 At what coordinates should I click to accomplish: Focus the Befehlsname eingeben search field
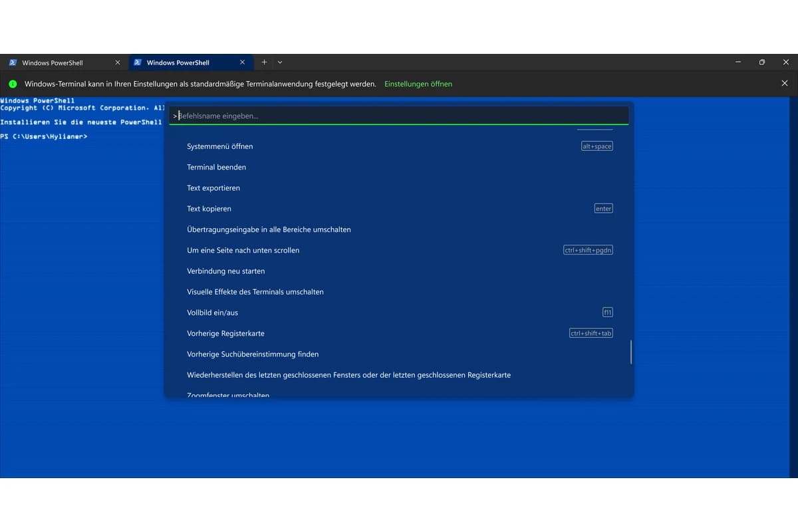[x=399, y=116]
